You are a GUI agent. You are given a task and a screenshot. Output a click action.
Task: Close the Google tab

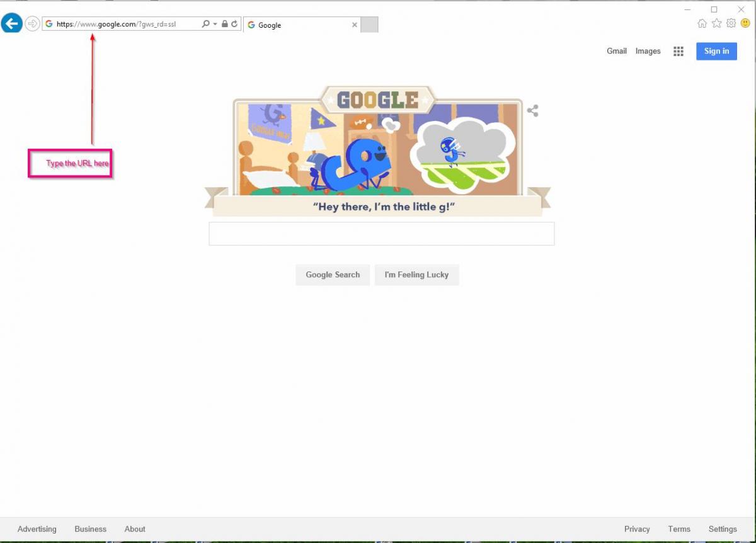pos(355,25)
